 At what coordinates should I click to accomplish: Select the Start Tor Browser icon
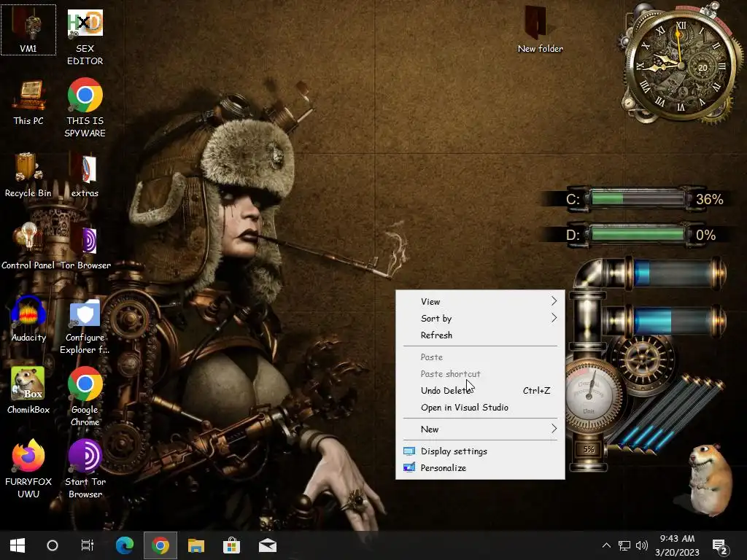point(85,469)
